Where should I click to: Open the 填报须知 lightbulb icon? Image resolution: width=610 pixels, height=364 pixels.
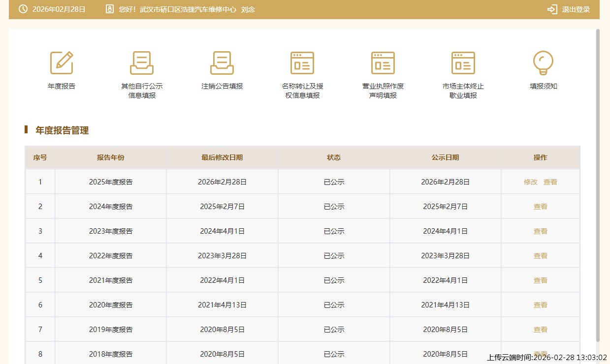(543, 63)
